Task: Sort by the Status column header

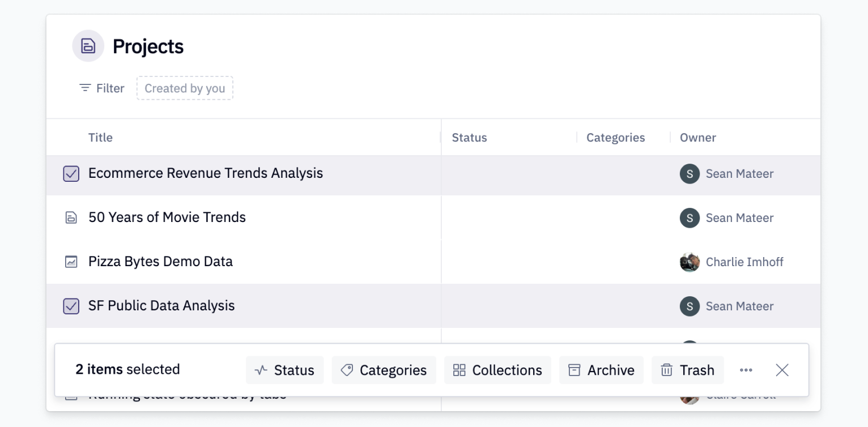Action: 469,138
